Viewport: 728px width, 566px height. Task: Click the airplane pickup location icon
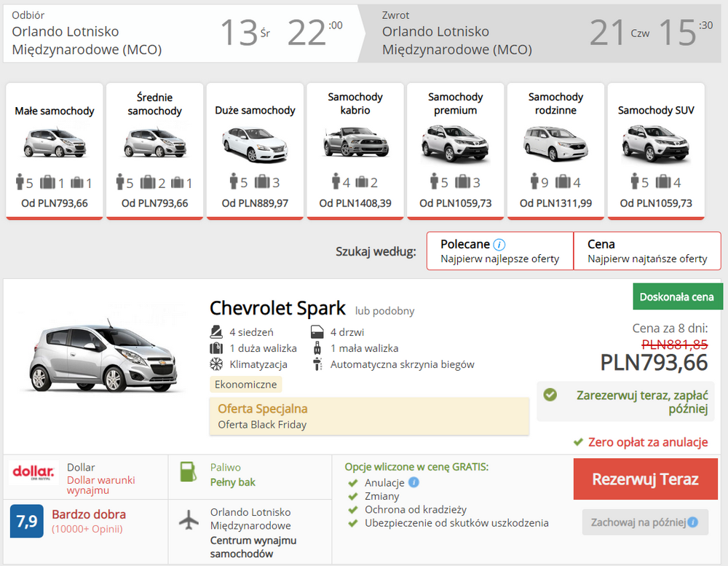(189, 519)
